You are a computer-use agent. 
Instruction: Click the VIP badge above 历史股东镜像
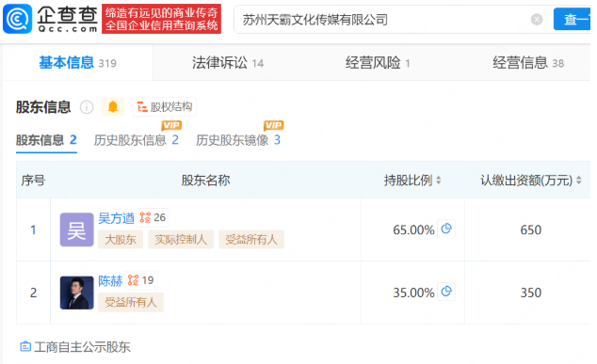click(x=273, y=125)
